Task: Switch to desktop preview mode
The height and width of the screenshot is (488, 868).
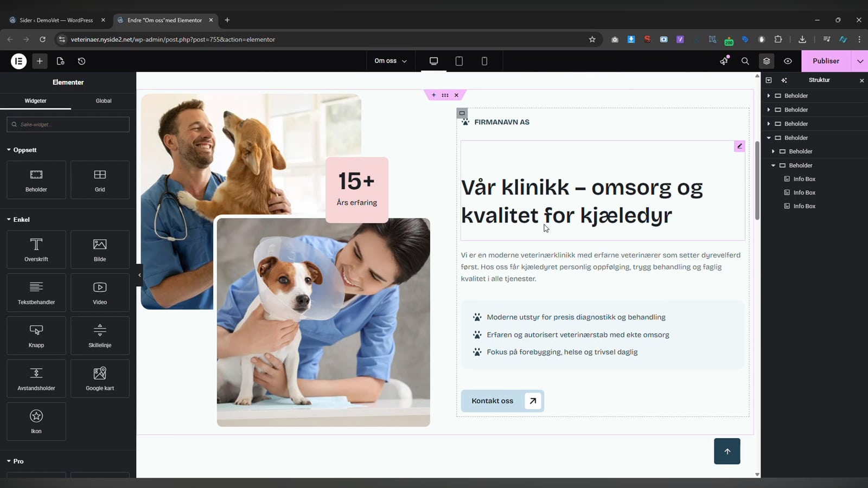Action: pyautogui.click(x=433, y=61)
